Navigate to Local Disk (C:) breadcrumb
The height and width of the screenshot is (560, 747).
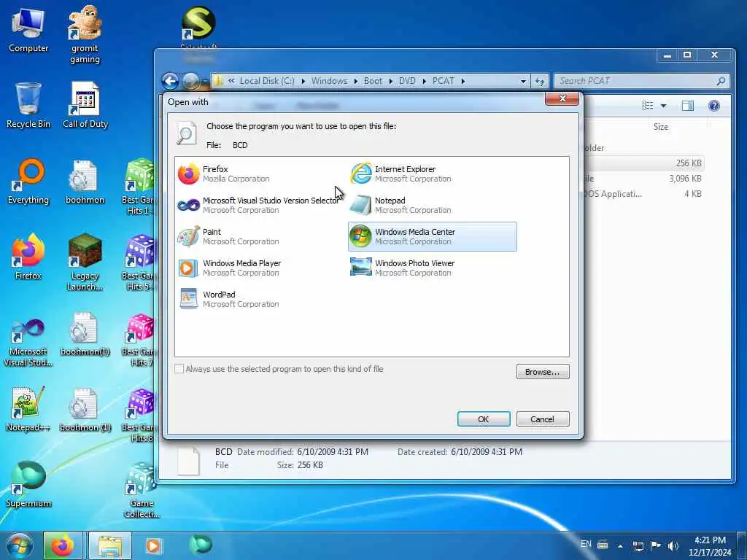point(267,81)
